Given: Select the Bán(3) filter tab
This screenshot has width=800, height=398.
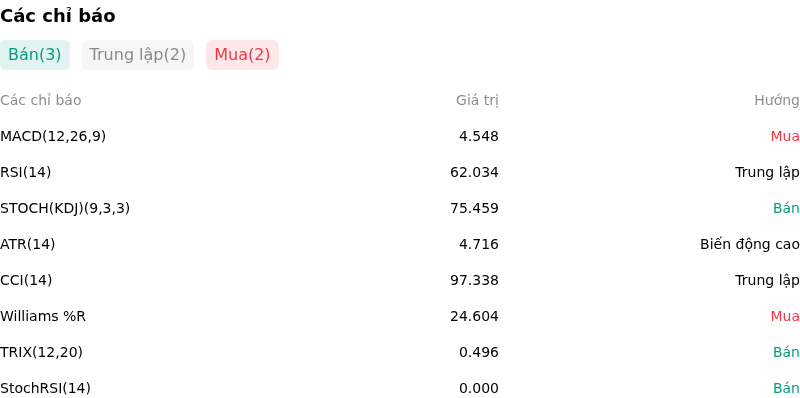Looking at the screenshot, I should pyautogui.click(x=35, y=55).
